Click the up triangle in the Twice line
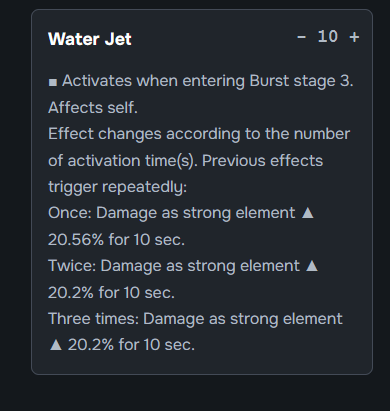The height and width of the screenshot is (411, 390). [312, 266]
